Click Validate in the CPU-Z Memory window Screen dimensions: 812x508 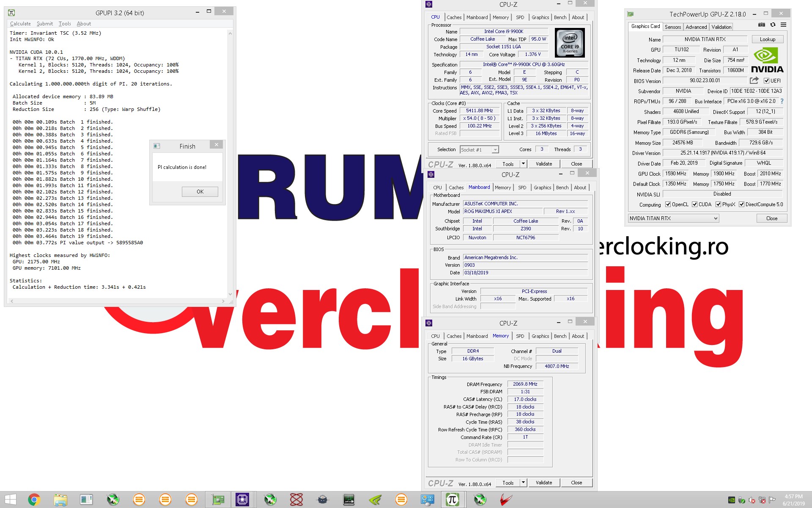(x=544, y=483)
